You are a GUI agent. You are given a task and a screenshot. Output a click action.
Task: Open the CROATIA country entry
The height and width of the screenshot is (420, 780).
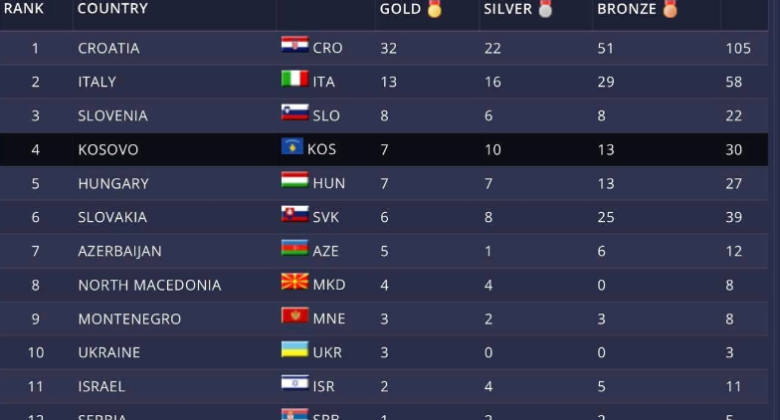pos(108,48)
